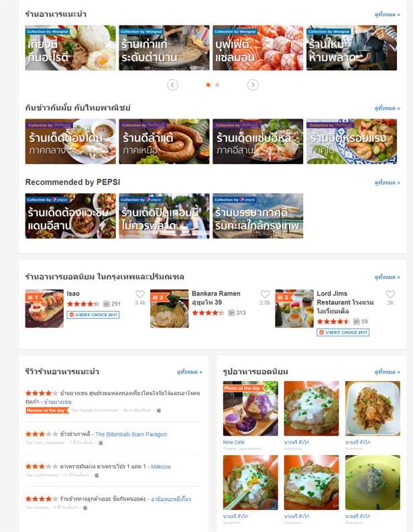This screenshot has height=532, width=413.
Task: Click the previous carousel arrow icon
Action: click(172, 85)
